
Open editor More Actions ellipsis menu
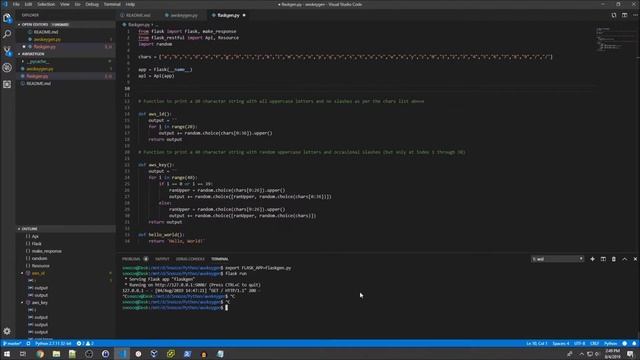coord(635,15)
